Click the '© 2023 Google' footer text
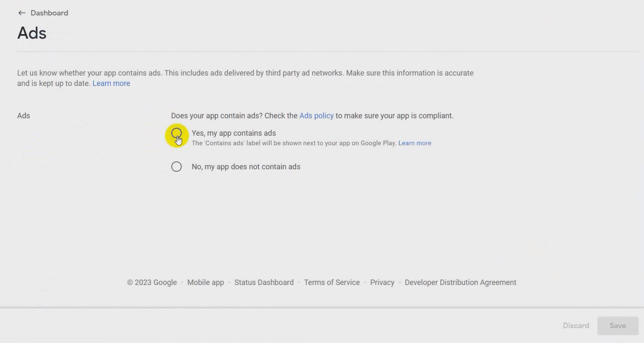This screenshot has width=644, height=343. click(152, 283)
